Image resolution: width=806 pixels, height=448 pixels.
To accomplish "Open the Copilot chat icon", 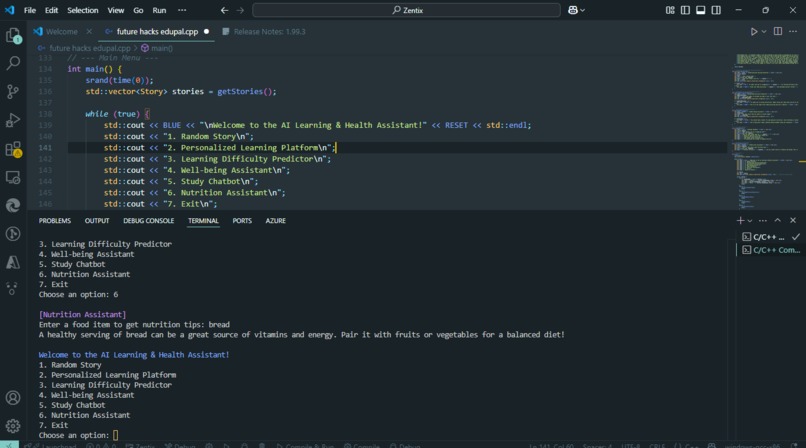I will click(573, 10).
